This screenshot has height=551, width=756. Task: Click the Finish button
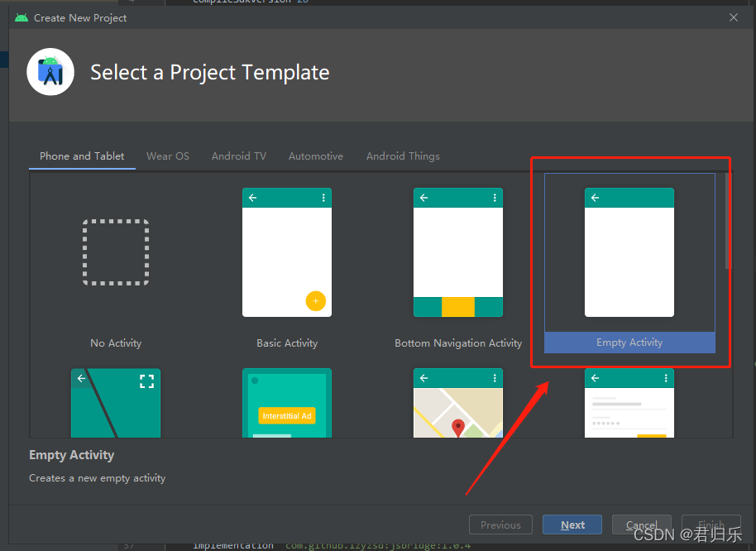[711, 524]
